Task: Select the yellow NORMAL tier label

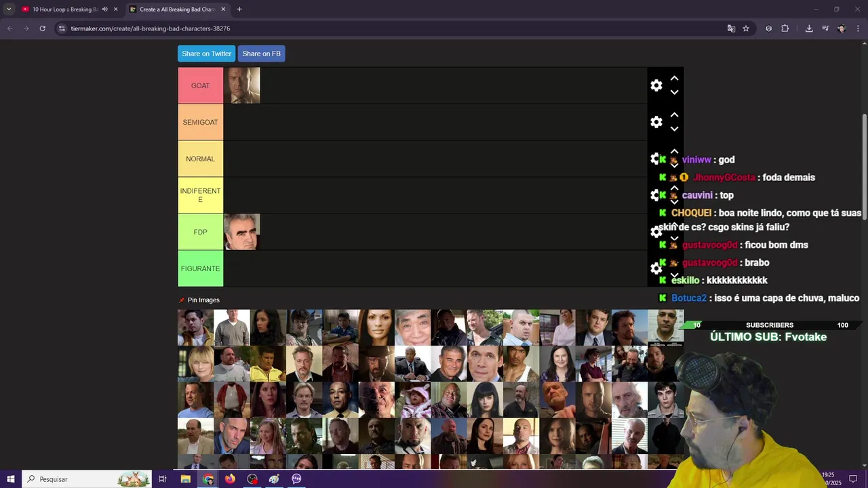Action: [201, 159]
